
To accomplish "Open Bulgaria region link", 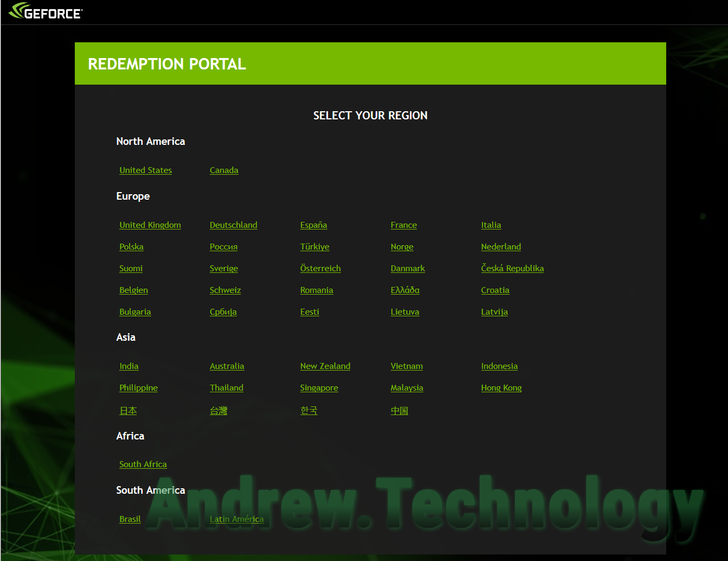I will tap(135, 312).
